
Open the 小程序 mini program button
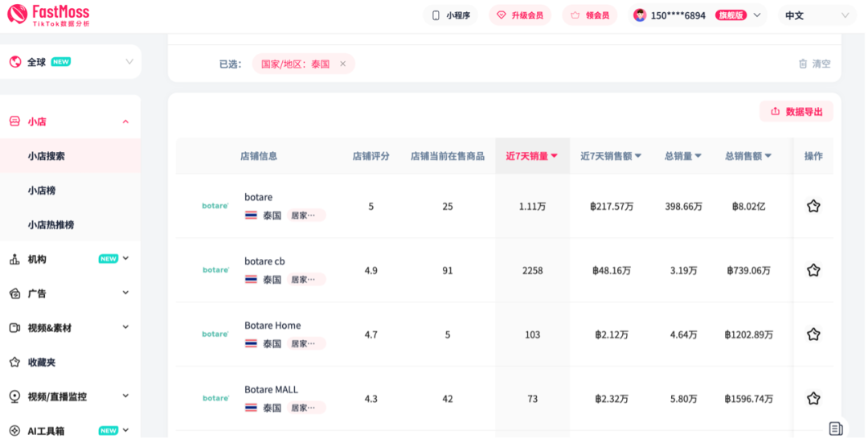450,15
